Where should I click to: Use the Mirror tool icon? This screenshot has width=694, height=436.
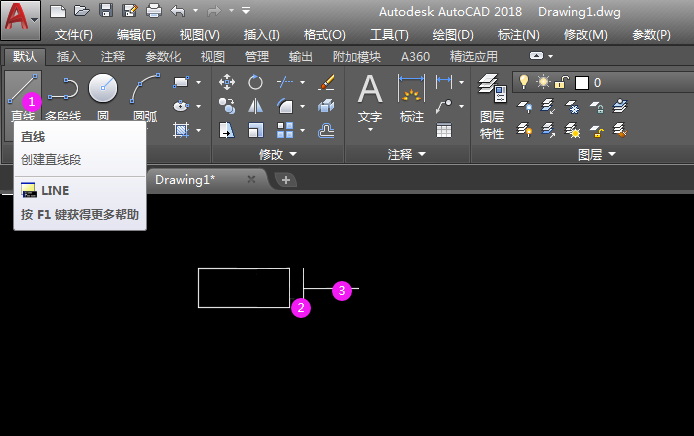(255, 106)
